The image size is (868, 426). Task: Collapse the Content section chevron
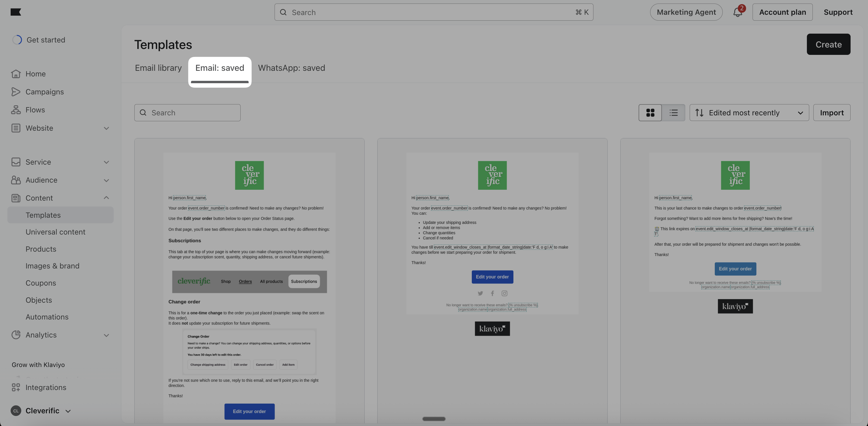click(106, 198)
